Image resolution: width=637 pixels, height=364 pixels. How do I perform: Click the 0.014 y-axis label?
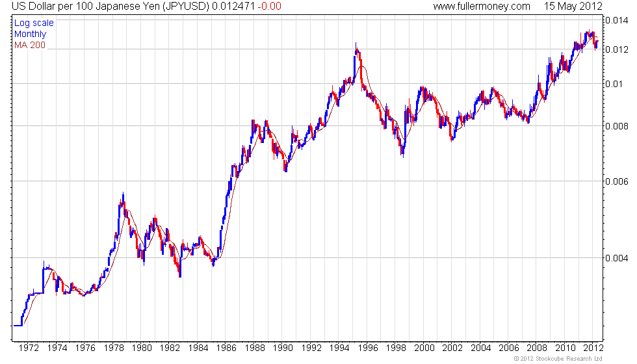pos(617,20)
